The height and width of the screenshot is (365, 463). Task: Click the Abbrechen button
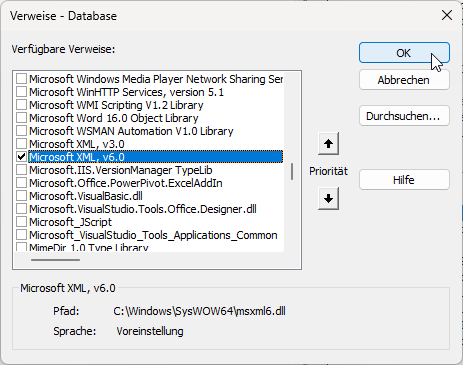(404, 80)
